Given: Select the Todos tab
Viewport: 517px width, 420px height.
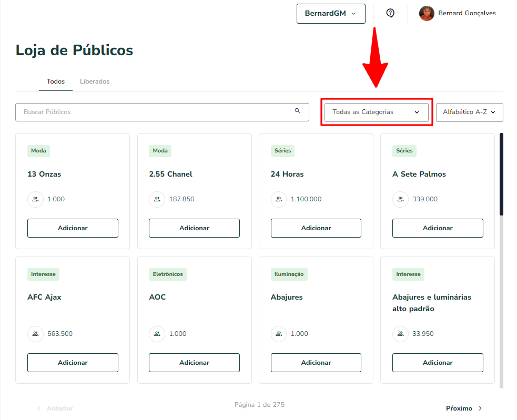Looking at the screenshot, I should [56, 81].
